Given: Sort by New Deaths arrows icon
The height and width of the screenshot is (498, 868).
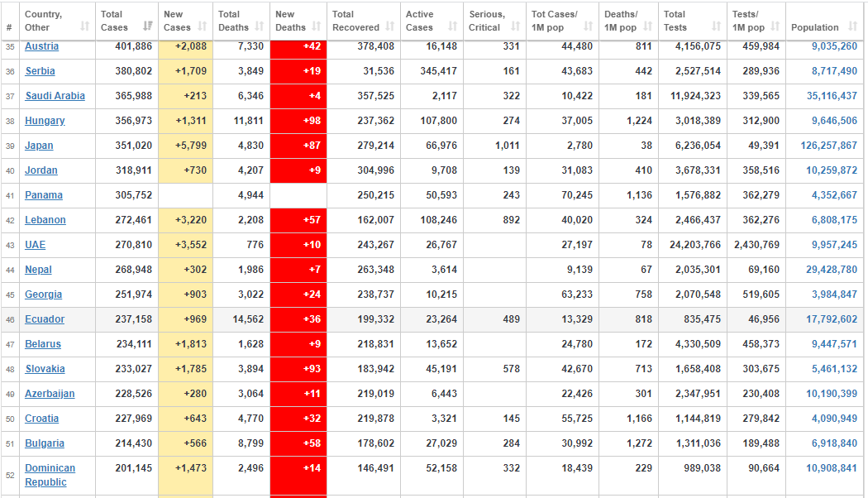Looking at the screenshot, I should pyautogui.click(x=316, y=26).
